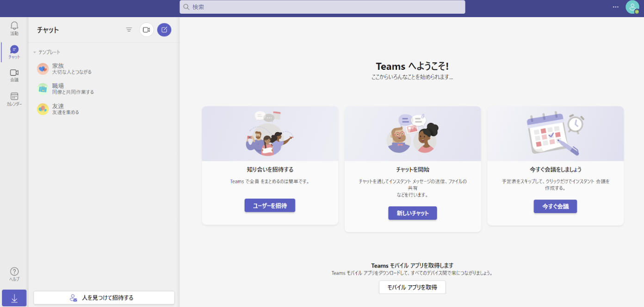Click the ユーザーを招待 button

[270, 205]
